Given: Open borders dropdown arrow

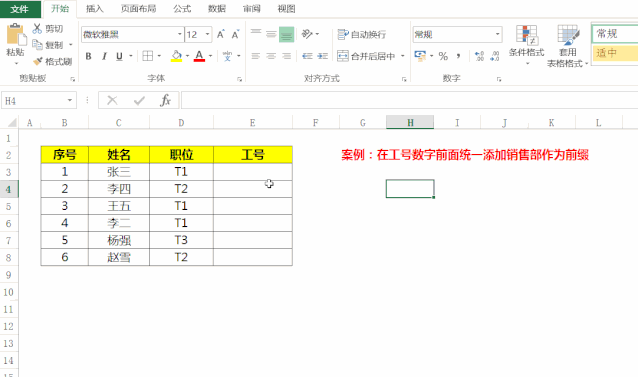Looking at the screenshot, I should [159, 56].
